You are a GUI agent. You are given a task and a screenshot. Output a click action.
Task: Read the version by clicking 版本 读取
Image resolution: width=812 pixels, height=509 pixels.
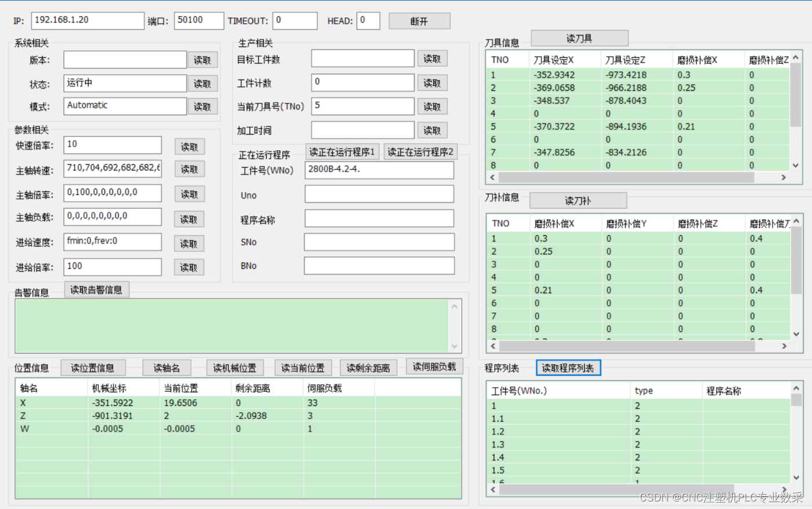(x=202, y=59)
